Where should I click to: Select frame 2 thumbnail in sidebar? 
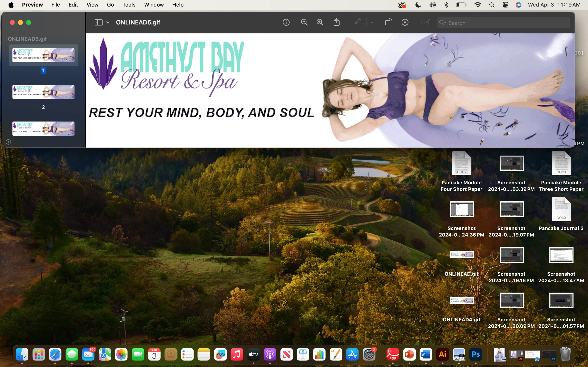coord(43,92)
